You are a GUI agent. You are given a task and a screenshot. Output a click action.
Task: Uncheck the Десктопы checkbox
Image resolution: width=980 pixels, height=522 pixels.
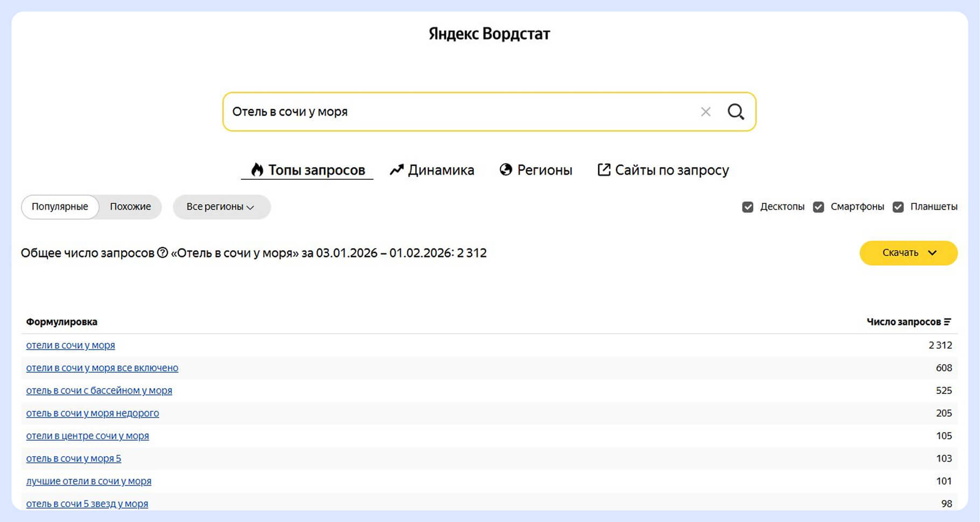point(747,207)
